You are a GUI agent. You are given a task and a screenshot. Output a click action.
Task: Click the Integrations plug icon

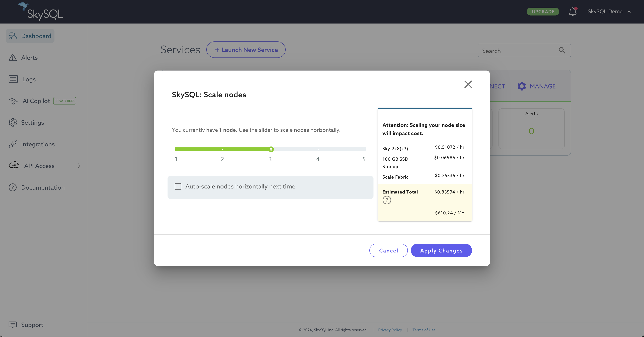[x=12, y=144]
